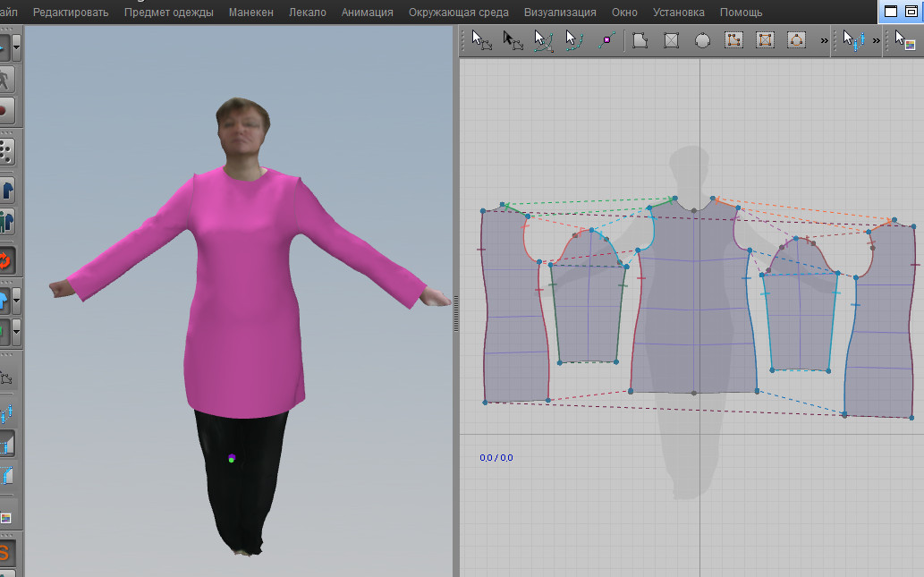
Task: Choose the Edit Curve Point tool
Action: tap(574, 40)
